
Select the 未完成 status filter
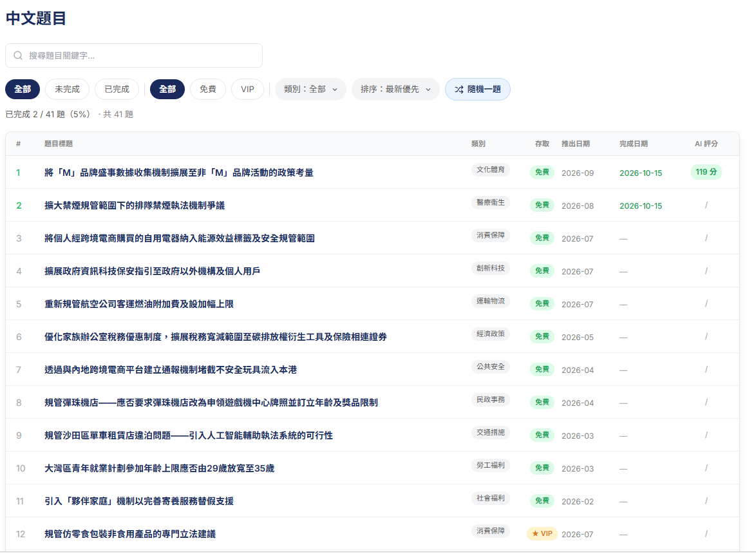(67, 89)
